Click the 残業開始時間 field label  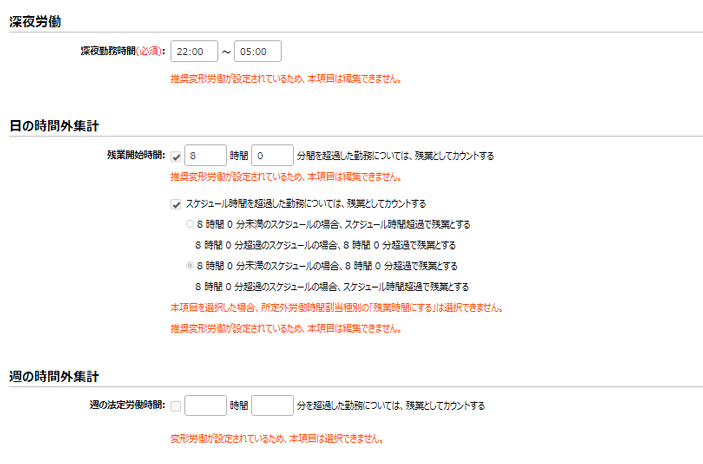136,155
